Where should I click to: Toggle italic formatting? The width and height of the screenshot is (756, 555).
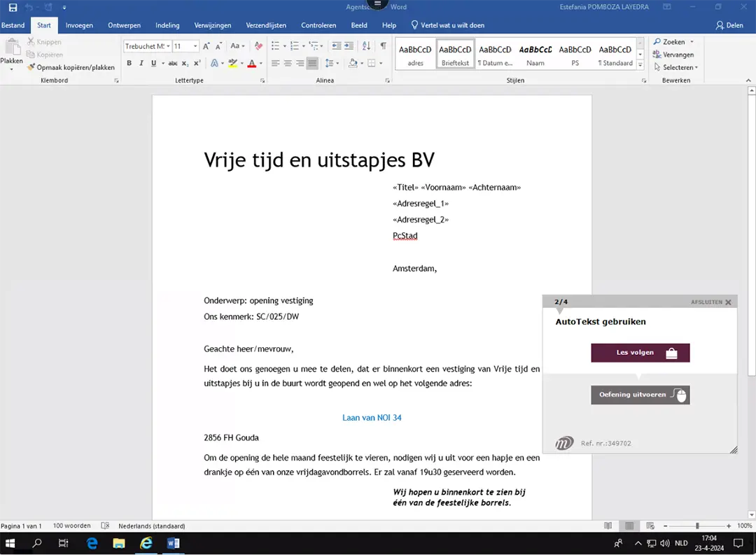pyautogui.click(x=141, y=63)
